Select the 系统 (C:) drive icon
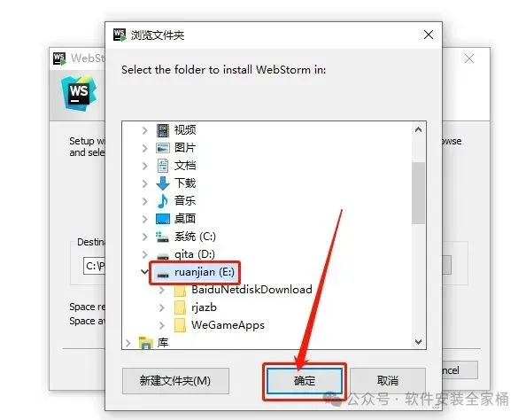 coord(162,237)
